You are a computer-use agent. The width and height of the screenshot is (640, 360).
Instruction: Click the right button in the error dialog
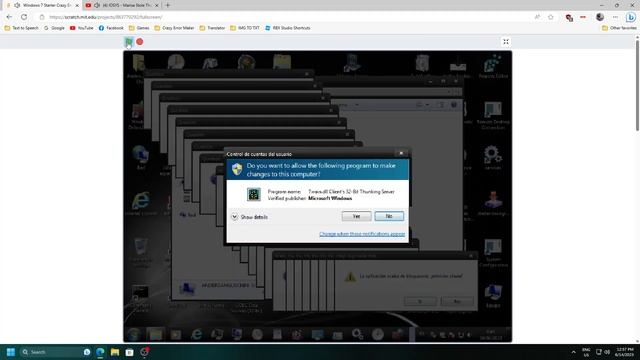pos(457,301)
